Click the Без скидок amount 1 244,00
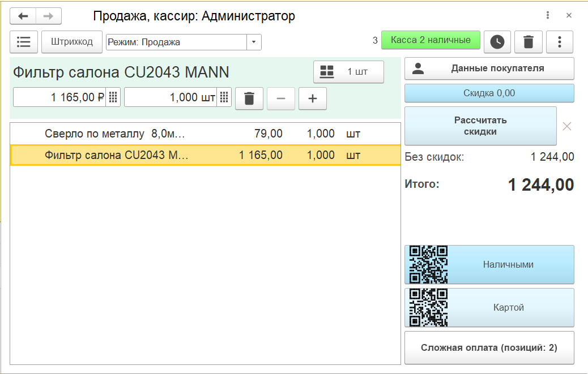This screenshot has width=588, height=374. tap(552, 157)
